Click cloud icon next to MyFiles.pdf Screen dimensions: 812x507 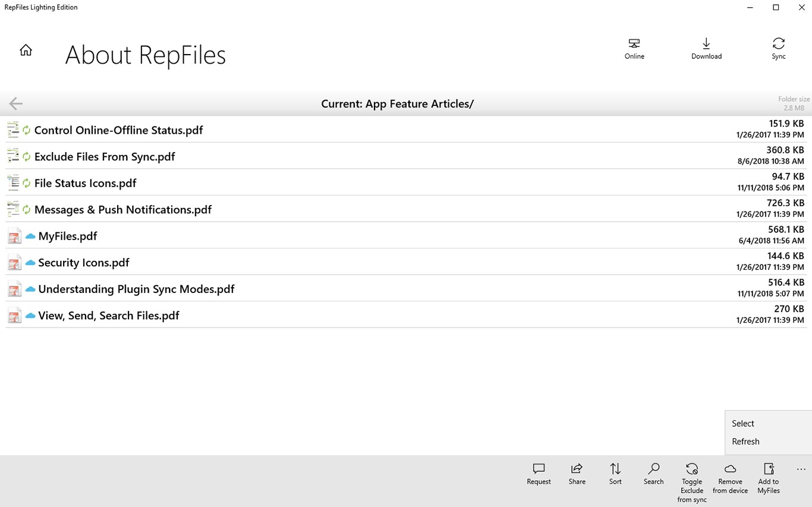(x=30, y=237)
